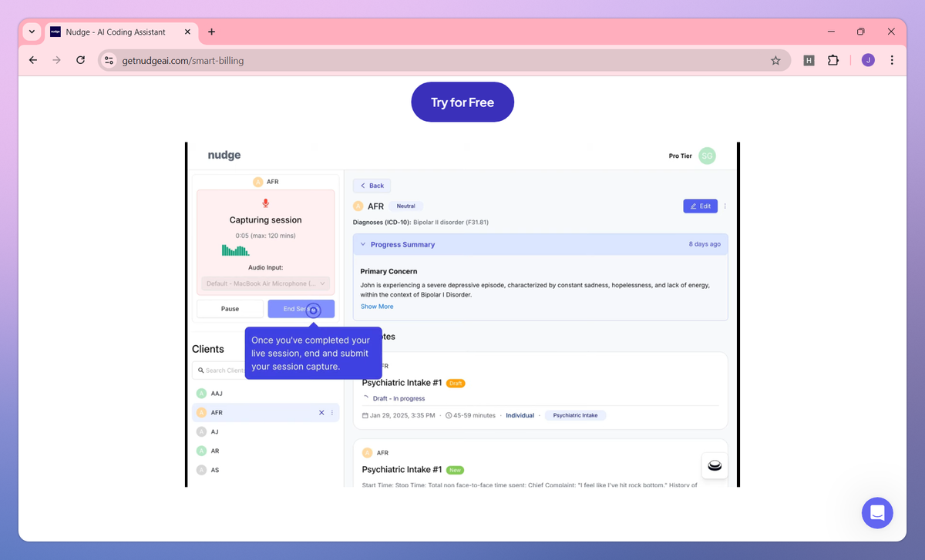
Task: Select client AS in the list
Action: click(x=266, y=470)
